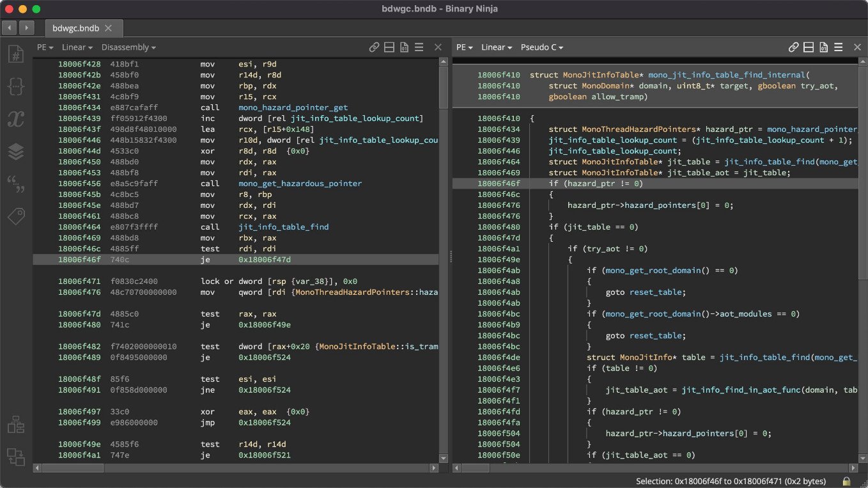Screen dimensions: 868x488
Task: Select the bdwgc.bndb tab
Action: (x=75, y=28)
